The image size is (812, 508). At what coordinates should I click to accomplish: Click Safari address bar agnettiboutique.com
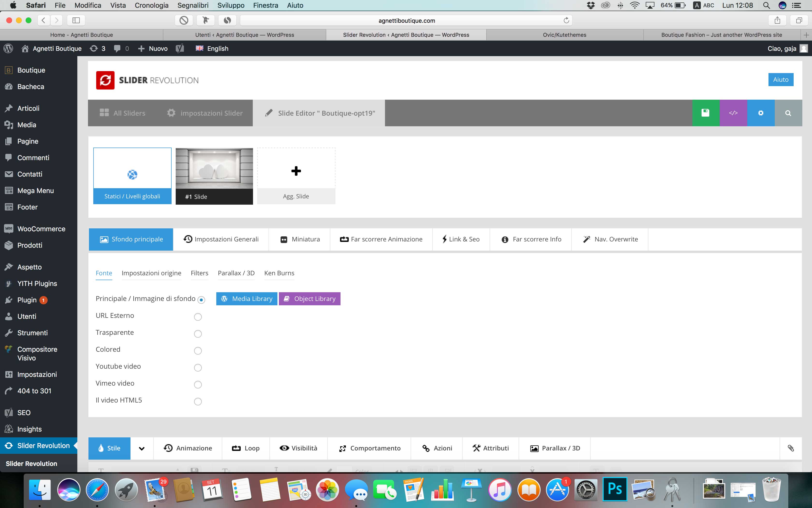406,21
